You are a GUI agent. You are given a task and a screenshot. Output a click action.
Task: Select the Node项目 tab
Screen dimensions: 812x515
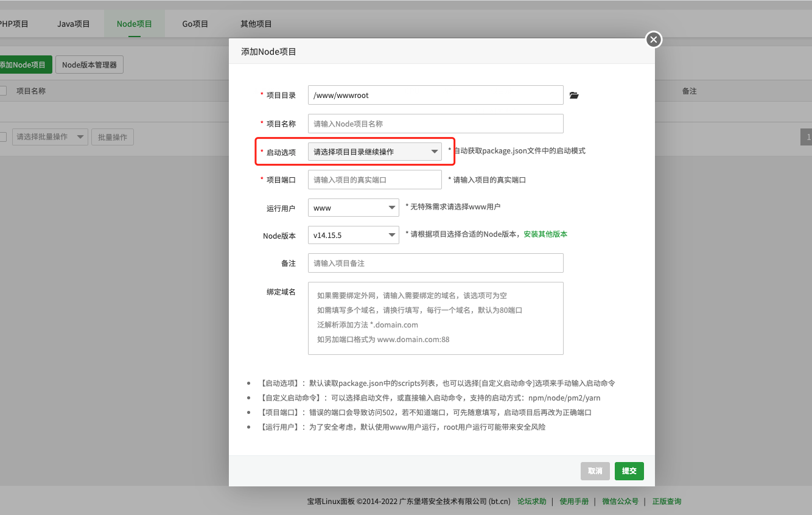click(x=135, y=24)
